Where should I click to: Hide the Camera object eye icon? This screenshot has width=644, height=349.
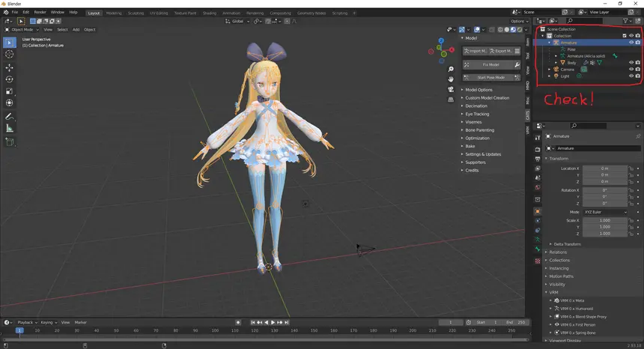click(631, 69)
